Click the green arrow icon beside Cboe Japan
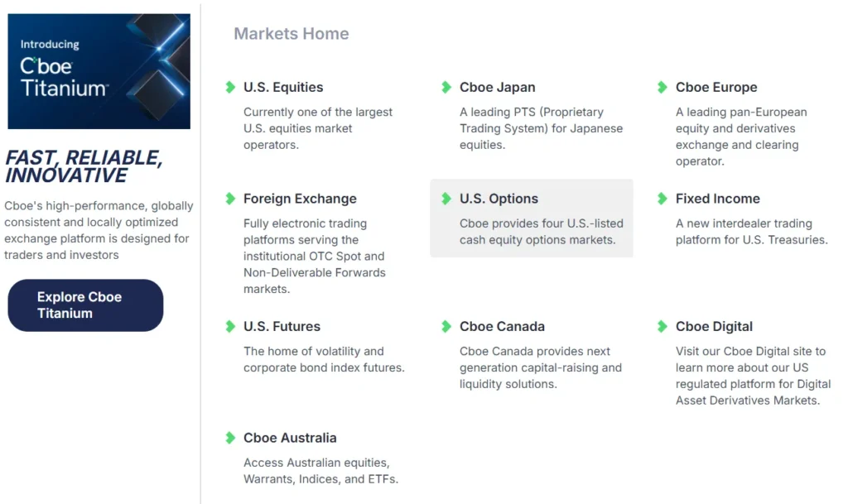 446,87
